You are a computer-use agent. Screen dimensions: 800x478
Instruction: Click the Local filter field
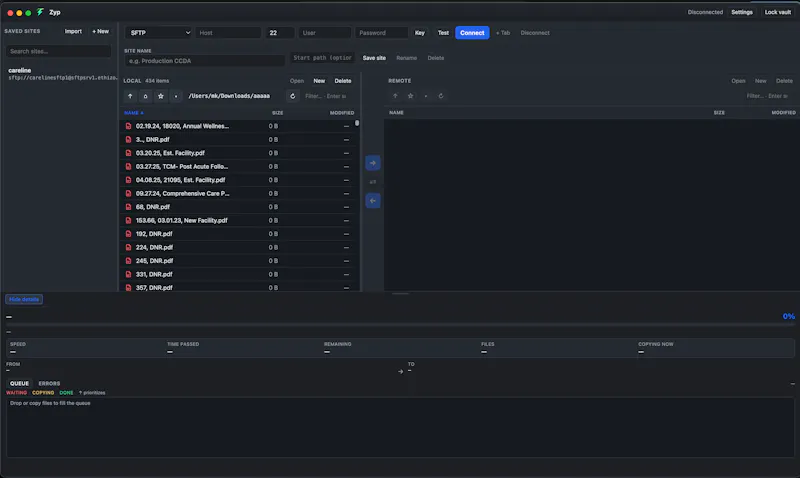[328, 96]
